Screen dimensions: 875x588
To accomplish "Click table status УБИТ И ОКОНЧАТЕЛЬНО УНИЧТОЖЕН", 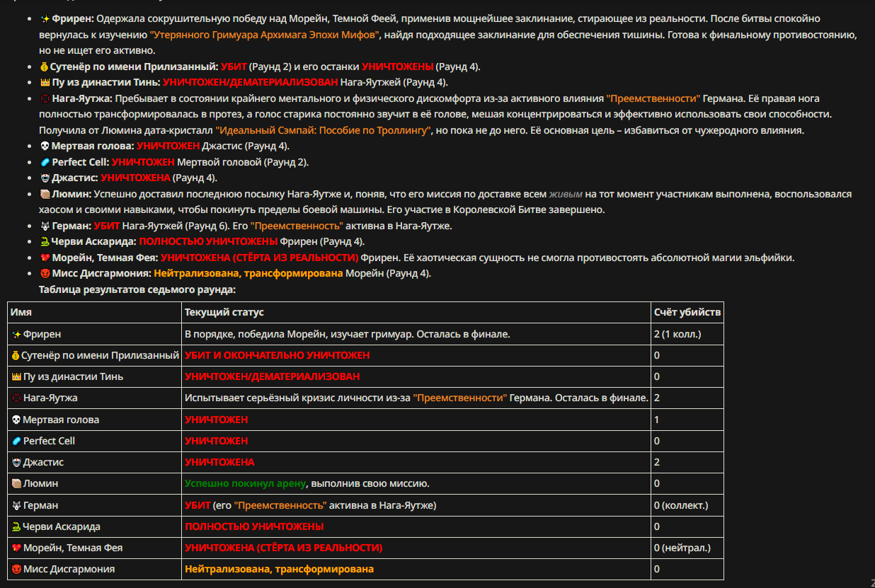I will pyautogui.click(x=277, y=355).
